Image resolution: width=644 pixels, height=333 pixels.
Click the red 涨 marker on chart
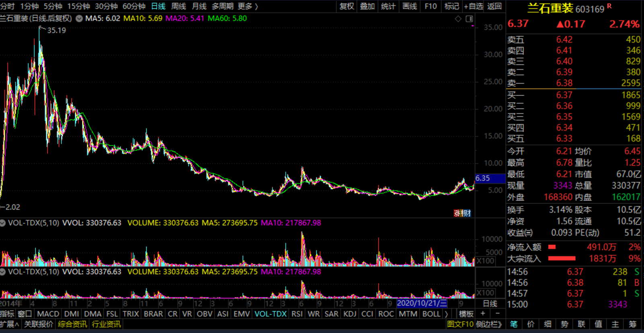click(x=457, y=213)
